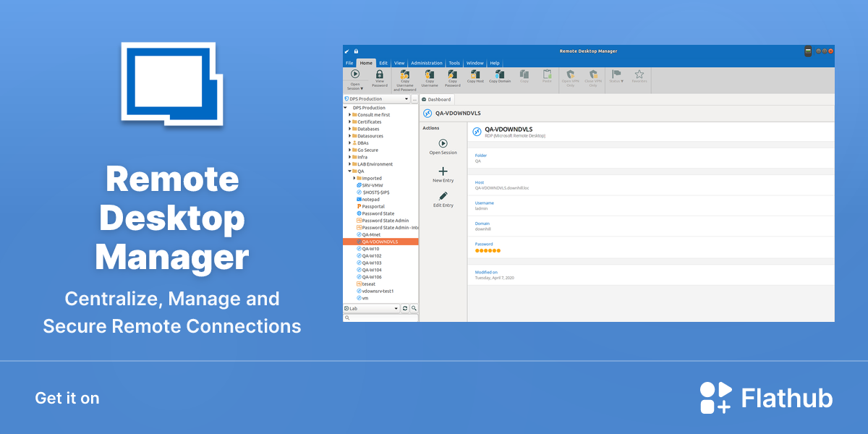868x434 pixels.
Task: Select the notepad entry
Action: [x=368, y=200]
